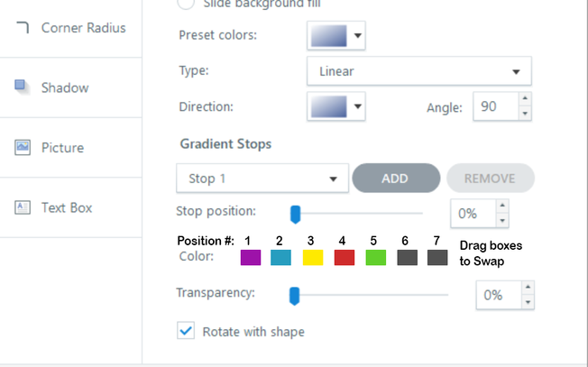Open the Preset colors dropdown
588x367 pixels.
336,36
